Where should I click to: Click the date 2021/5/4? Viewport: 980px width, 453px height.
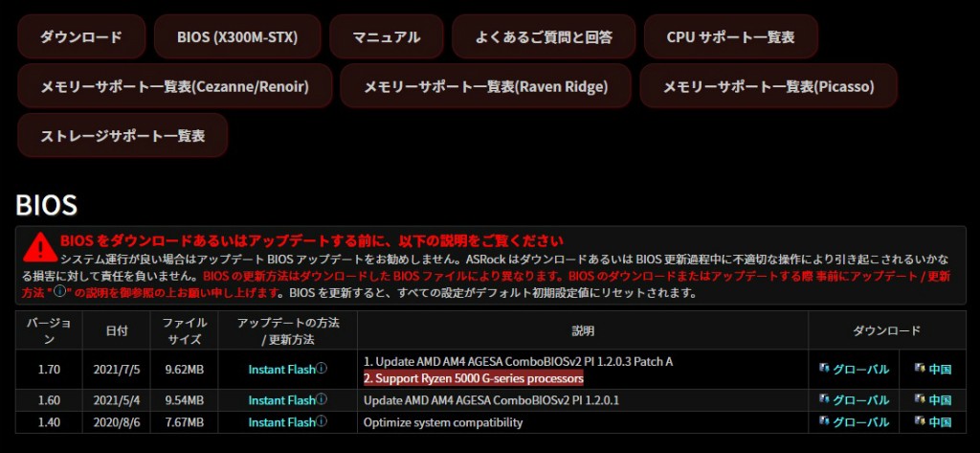[116, 399]
